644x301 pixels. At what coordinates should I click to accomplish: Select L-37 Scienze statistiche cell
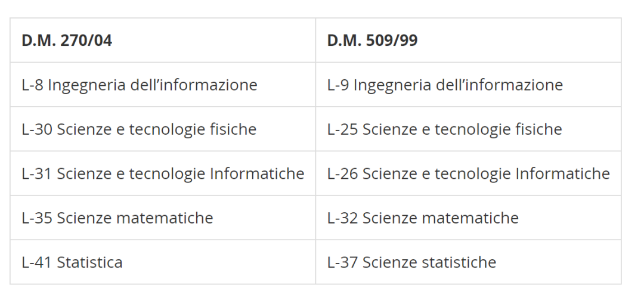click(411, 262)
